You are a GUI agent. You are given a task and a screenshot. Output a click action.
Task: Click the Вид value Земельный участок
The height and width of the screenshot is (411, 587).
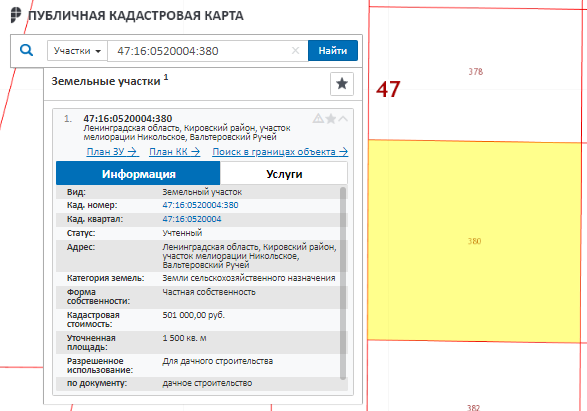click(x=202, y=192)
